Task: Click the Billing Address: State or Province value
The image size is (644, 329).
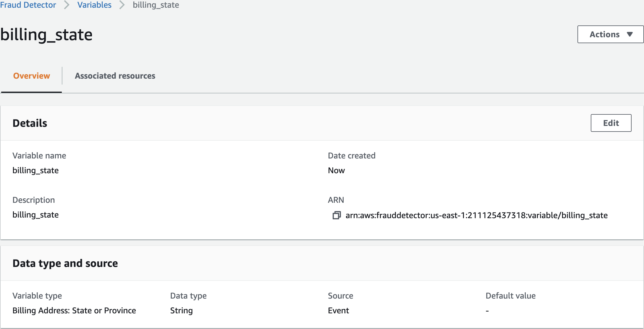Action: pos(74,310)
